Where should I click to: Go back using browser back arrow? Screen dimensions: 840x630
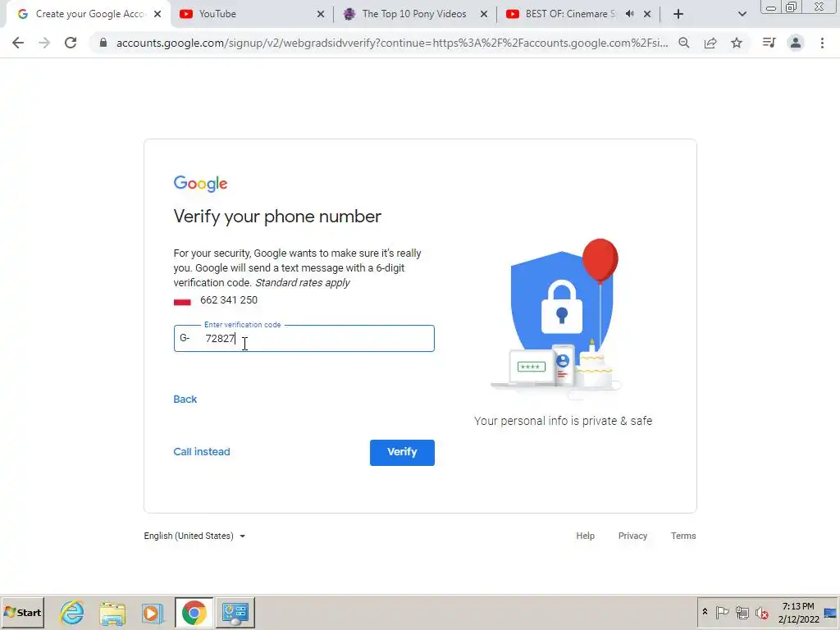(x=18, y=43)
